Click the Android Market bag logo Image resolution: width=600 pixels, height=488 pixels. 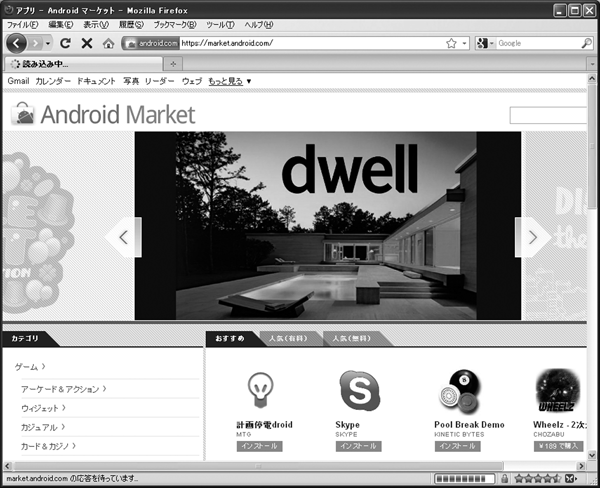coord(23,114)
